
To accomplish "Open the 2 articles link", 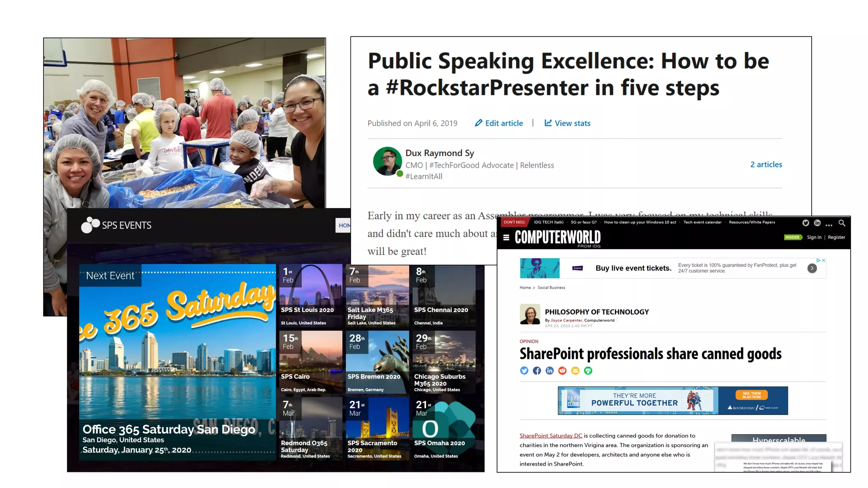I will [x=766, y=164].
